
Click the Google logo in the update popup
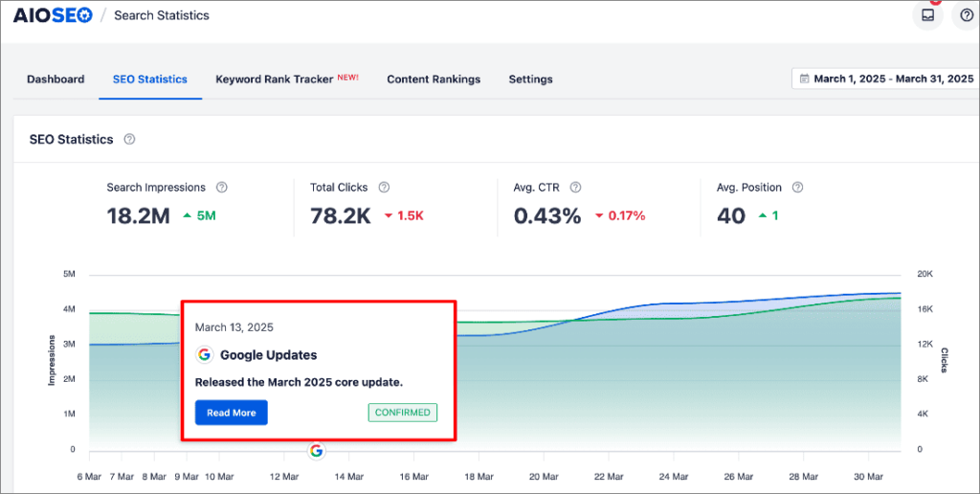205,354
